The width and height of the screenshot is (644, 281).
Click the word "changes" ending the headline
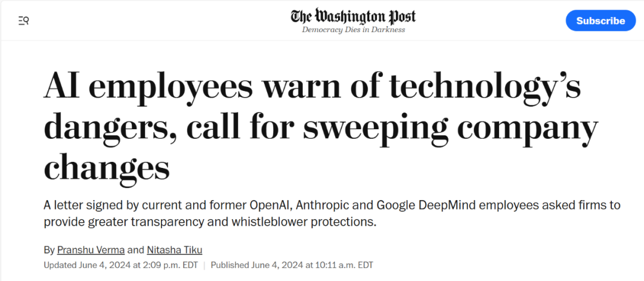[x=107, y=167]
